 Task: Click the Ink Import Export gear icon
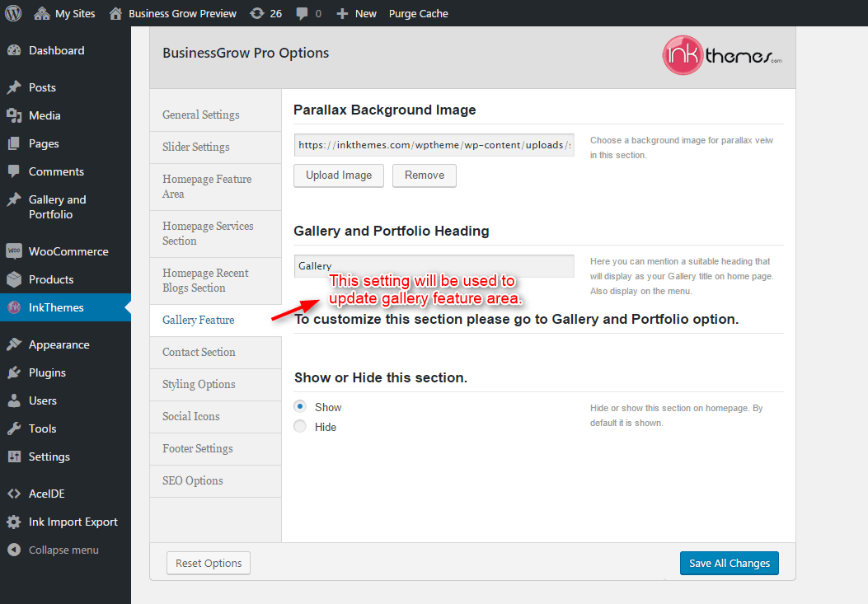click(14, 522)
